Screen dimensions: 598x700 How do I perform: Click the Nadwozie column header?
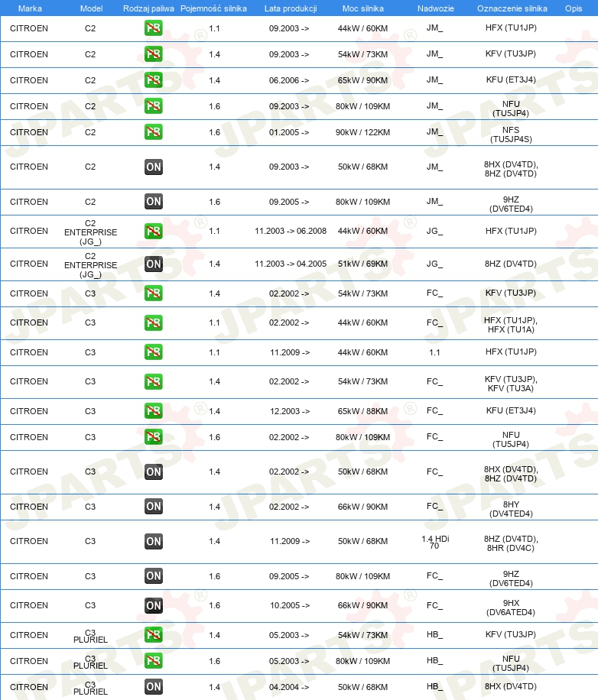coord(435,8)
